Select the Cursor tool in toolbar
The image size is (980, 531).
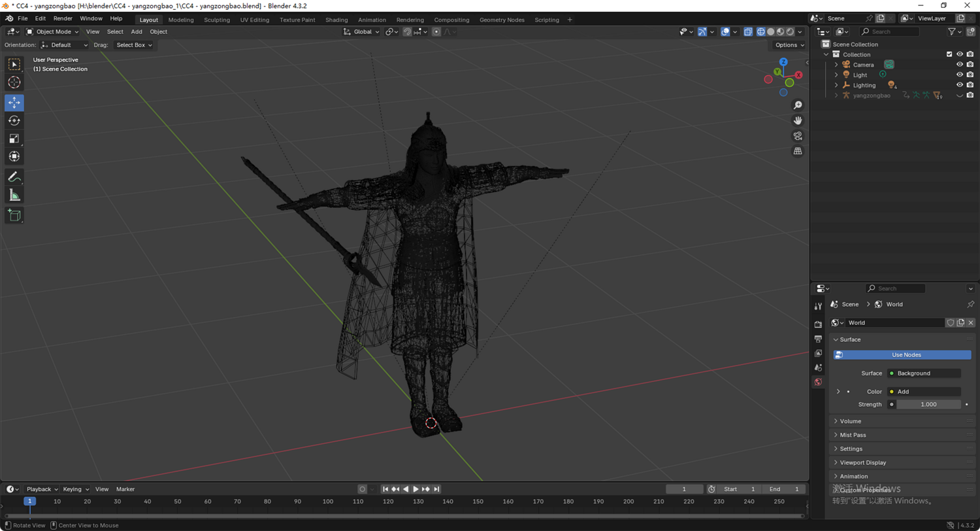pos(14,82)
